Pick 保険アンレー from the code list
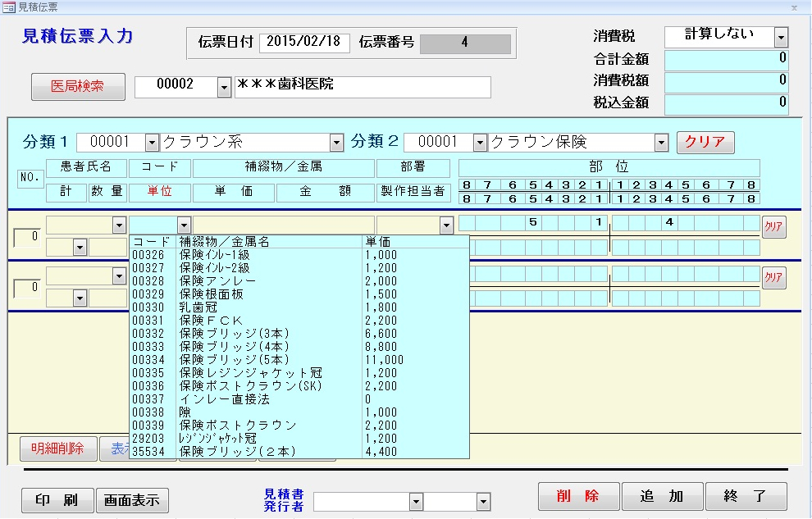 pyautogui.click(x=246, y=281)
